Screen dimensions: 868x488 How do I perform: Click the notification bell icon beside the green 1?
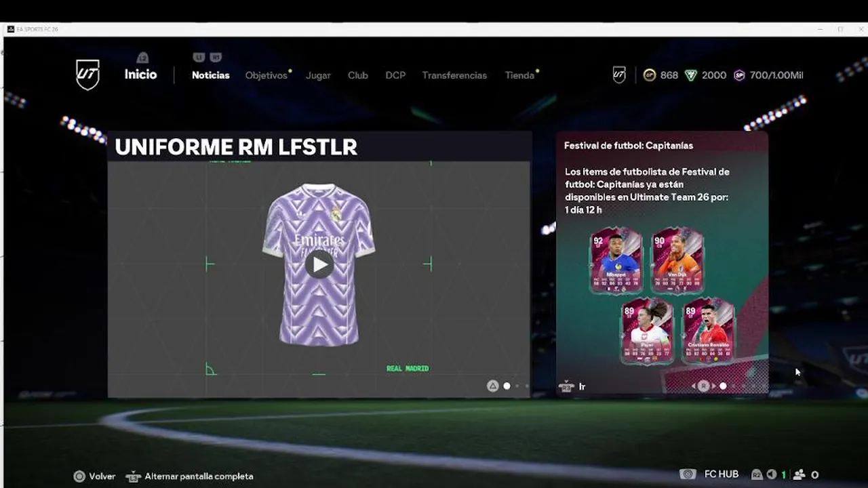pyautogui.click(x=772, y=474)
